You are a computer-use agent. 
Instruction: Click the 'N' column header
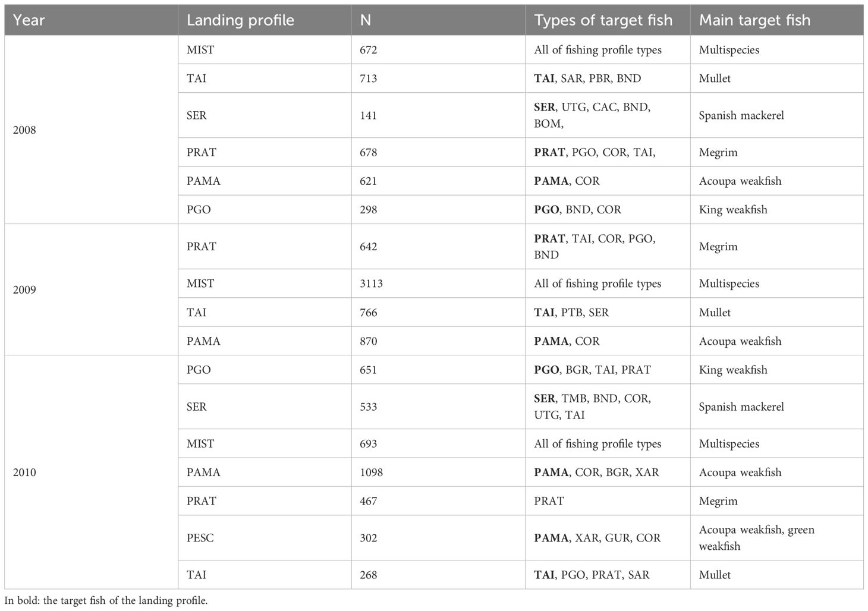pyautogui.click(x=366, y=20)
